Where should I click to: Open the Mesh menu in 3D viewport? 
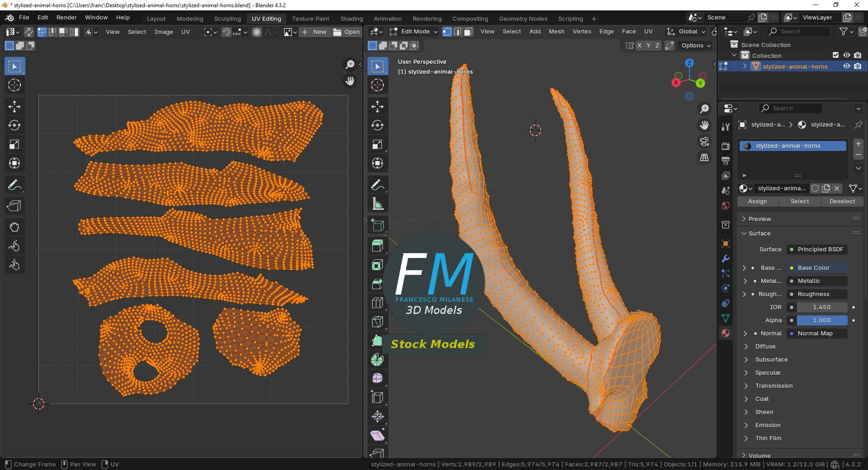coord(557,32)
